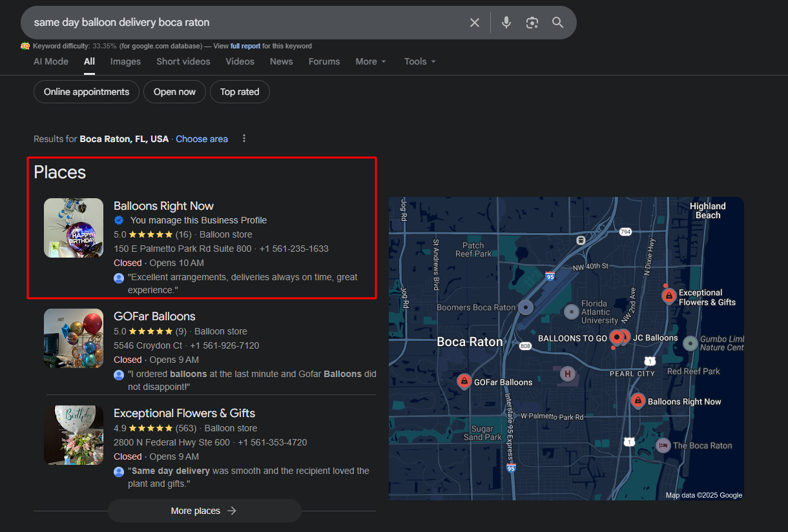This screenshot has width=788, height=532.
Task: Click the More places button
Action: coord(204,511)
